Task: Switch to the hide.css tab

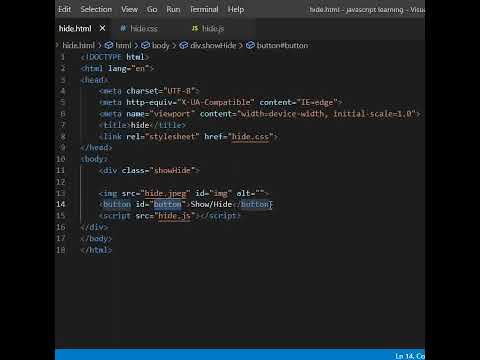Action: click(144, 29)
